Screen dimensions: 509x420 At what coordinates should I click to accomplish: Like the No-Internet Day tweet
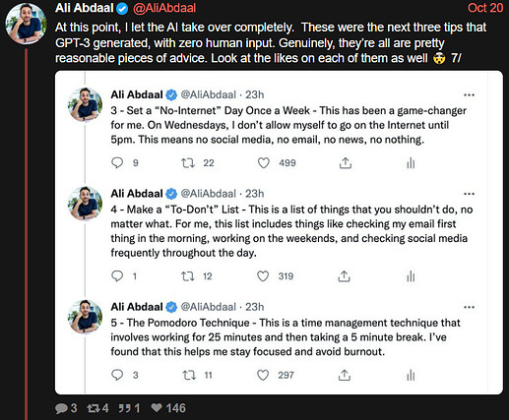coord(263,163)
